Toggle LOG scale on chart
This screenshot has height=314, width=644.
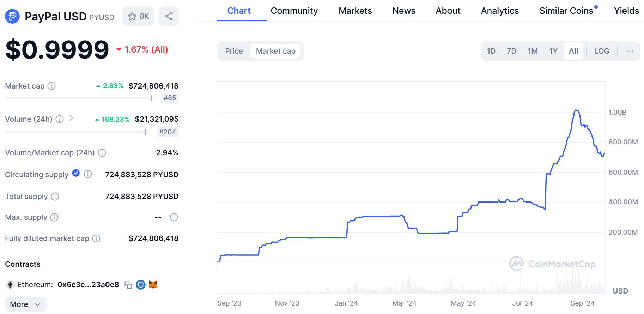[602, 51]
